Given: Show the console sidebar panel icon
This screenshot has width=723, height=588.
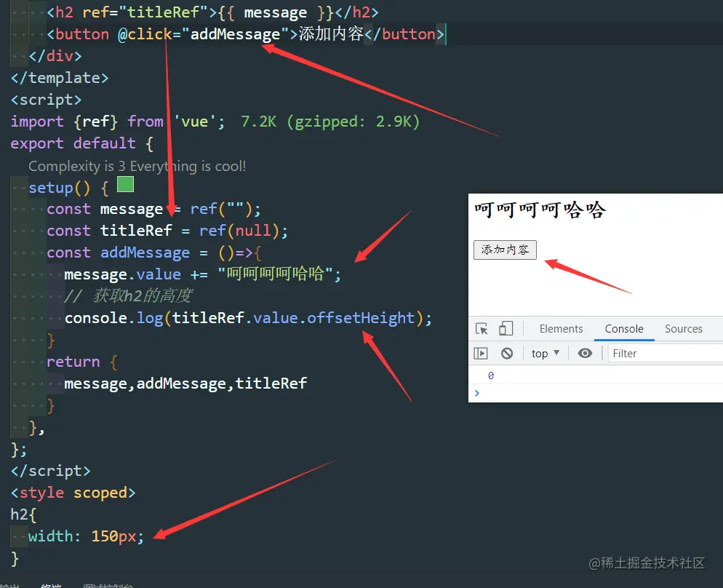Looking at the screenshot, I should 481,354.
